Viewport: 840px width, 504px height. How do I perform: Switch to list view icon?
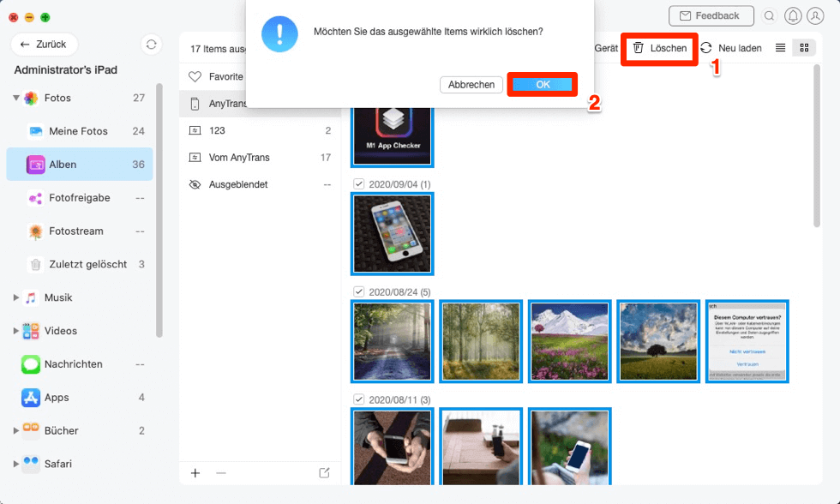pyautogui.click(x=780, y=48)
